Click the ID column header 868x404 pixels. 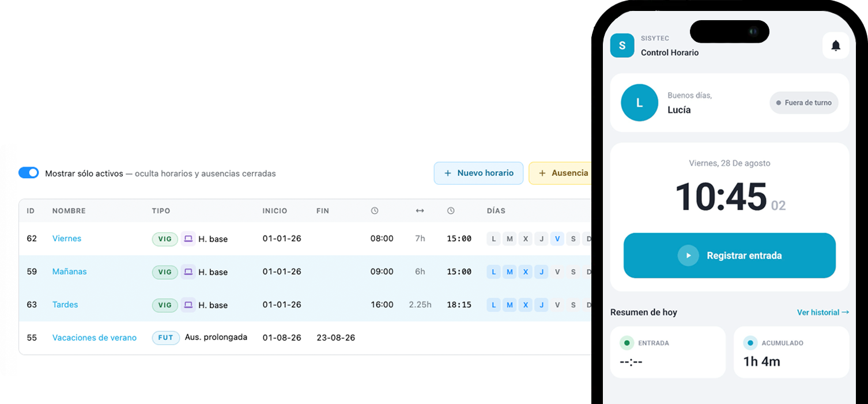[31, 211]
